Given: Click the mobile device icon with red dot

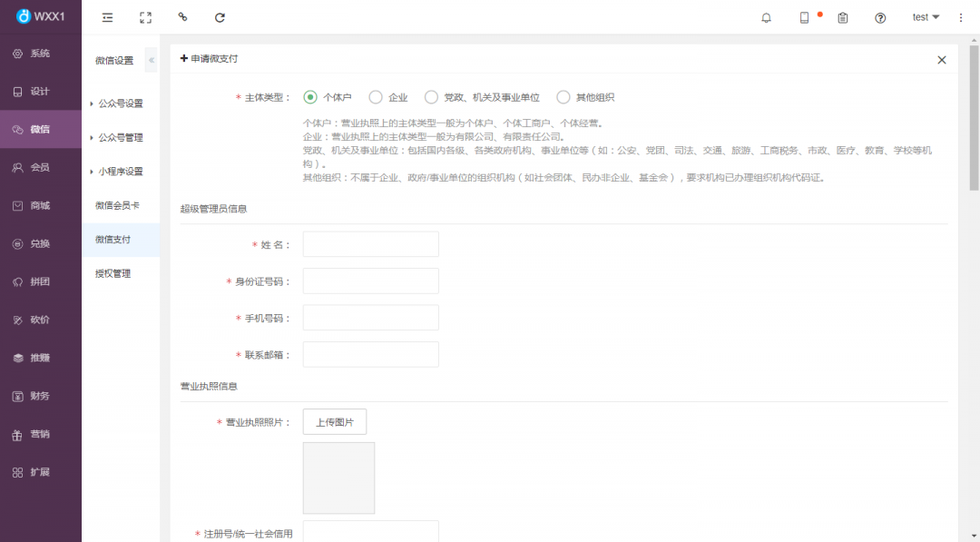Looking at the screenshot, I should point(804,17).
